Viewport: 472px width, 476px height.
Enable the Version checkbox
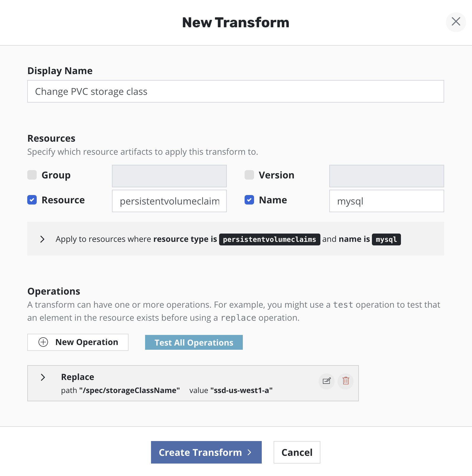click(x=249, y=175)
